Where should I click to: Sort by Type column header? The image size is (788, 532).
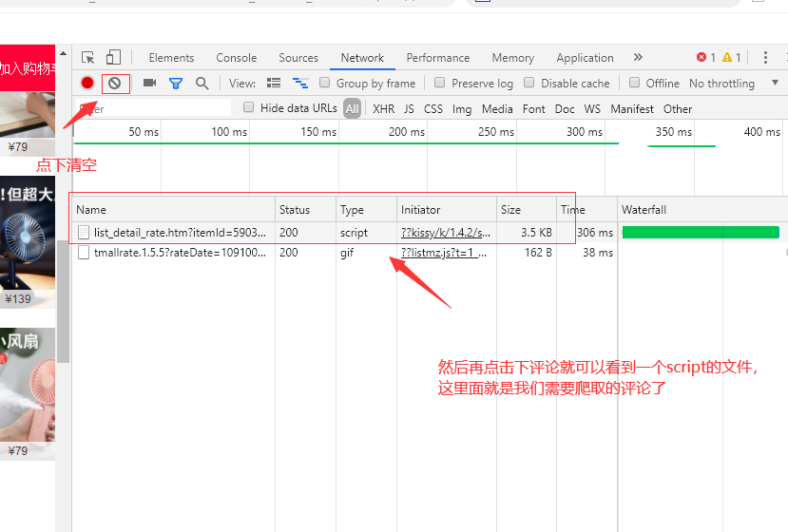(x=366, y=210)
